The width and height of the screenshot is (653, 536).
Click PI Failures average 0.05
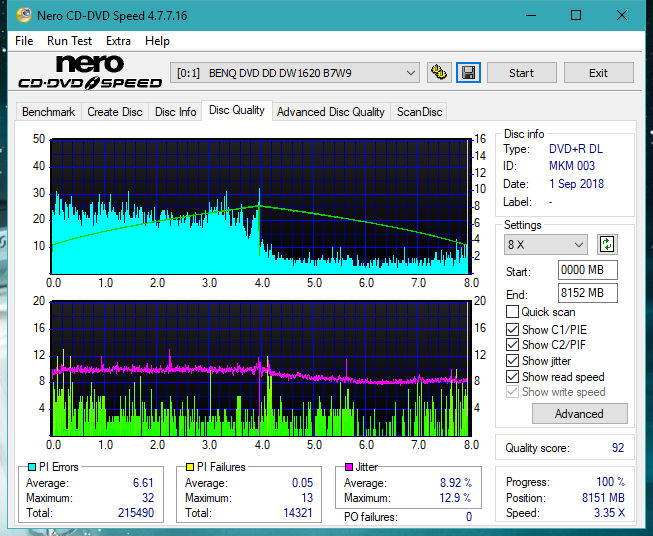(x=302, y=483)
